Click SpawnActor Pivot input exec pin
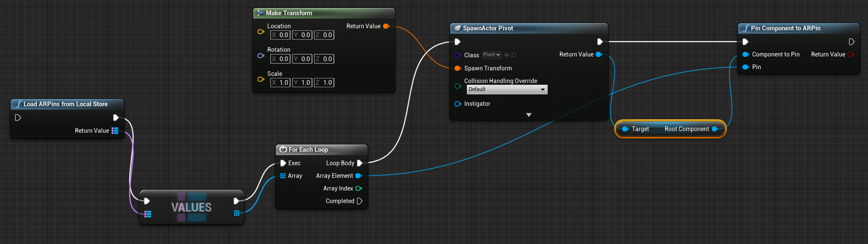This screenshot has width=868, height=244. (x=458, y=42)
